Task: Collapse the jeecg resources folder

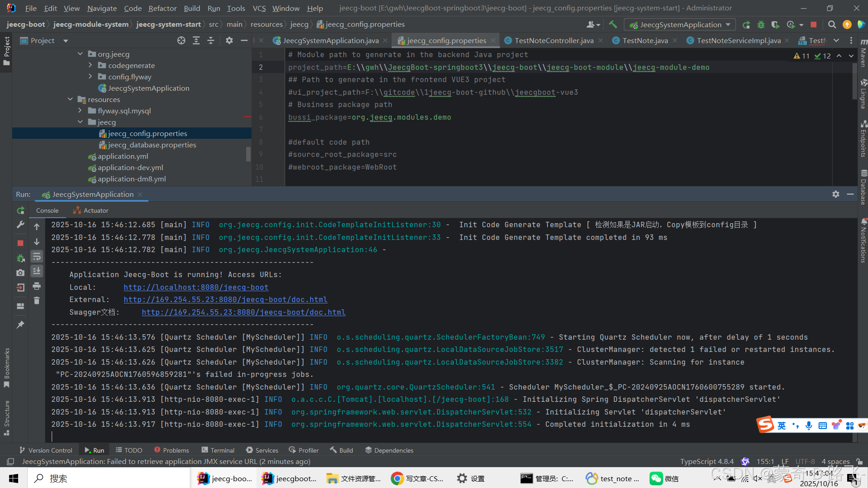Action: coord(80,122)
